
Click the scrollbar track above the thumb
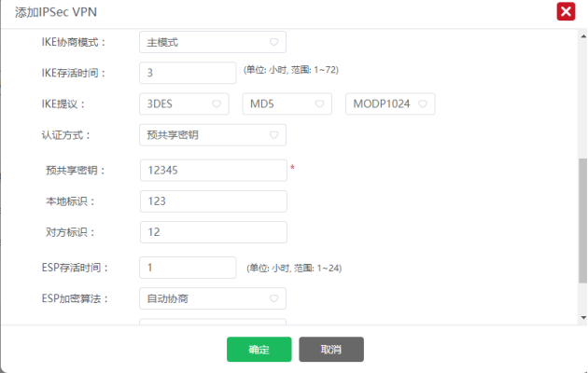point(582,93)
